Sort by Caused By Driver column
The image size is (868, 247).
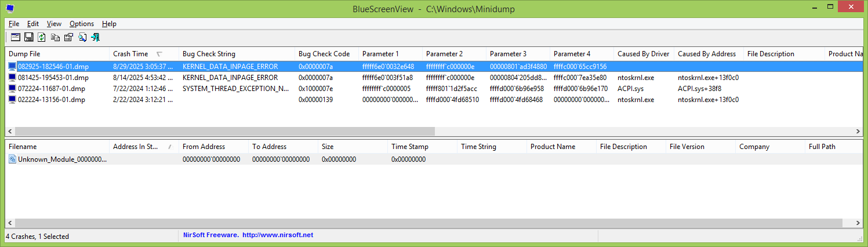point(644,54)
